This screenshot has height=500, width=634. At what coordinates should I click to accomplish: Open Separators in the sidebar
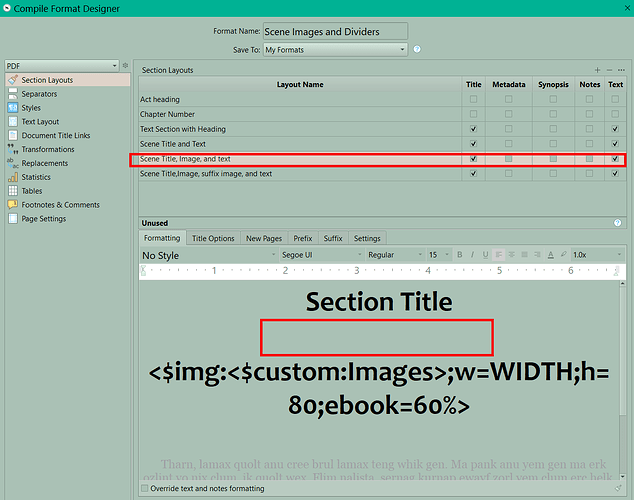(40, 94)
